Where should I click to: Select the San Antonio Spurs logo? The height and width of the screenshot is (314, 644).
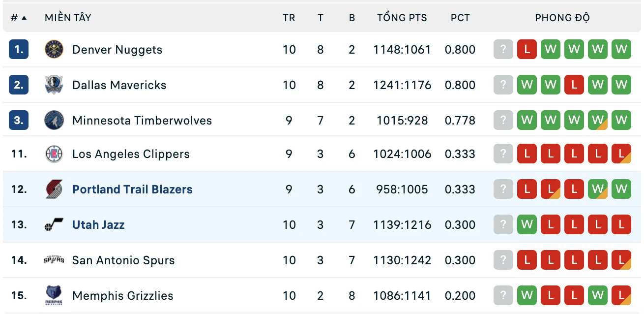(x=54, y=260)
